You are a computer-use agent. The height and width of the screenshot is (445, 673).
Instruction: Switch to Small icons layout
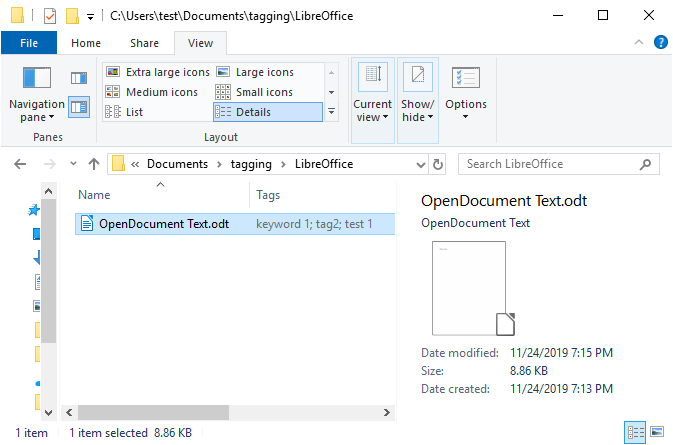(x=254, y=92)
